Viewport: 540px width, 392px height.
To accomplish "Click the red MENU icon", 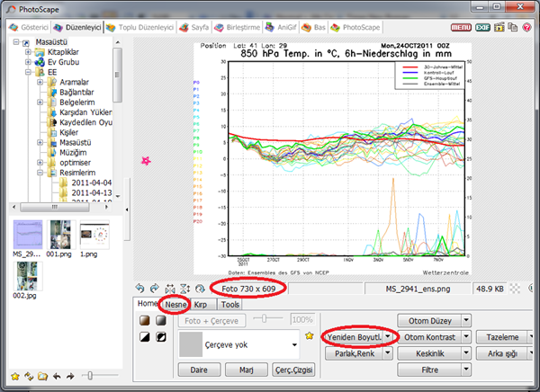I will click(x=461, y=28).
